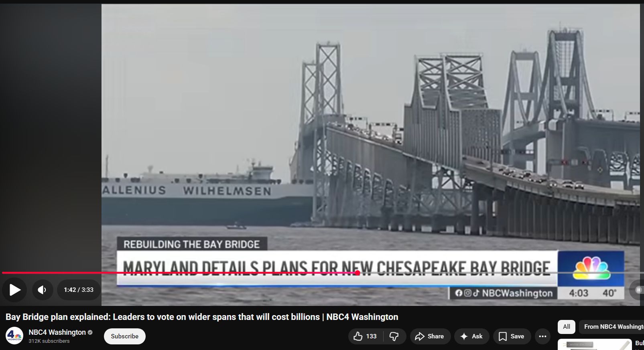Play the video
This screenshot has height=350, width=644.
pos(14,289)
